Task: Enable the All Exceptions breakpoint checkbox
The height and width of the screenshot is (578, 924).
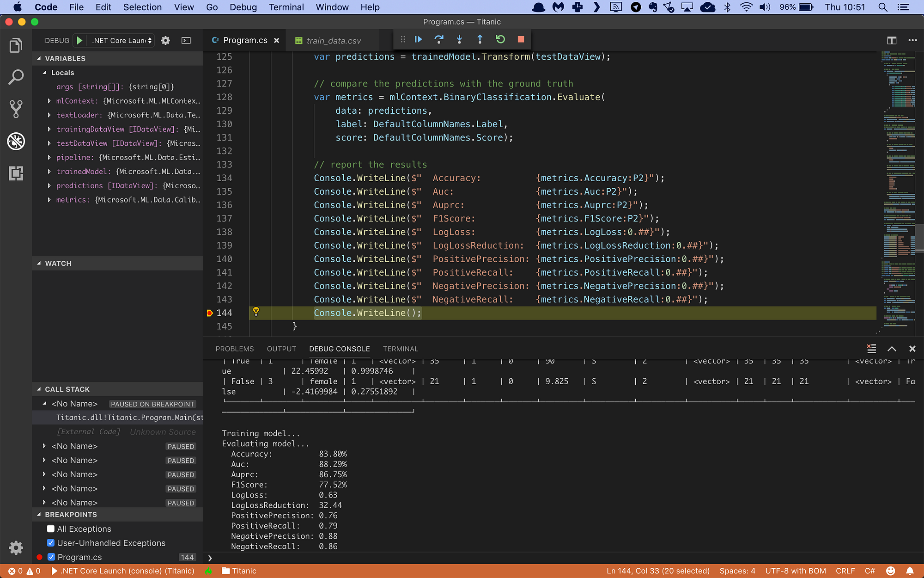Action: [51, 529]
